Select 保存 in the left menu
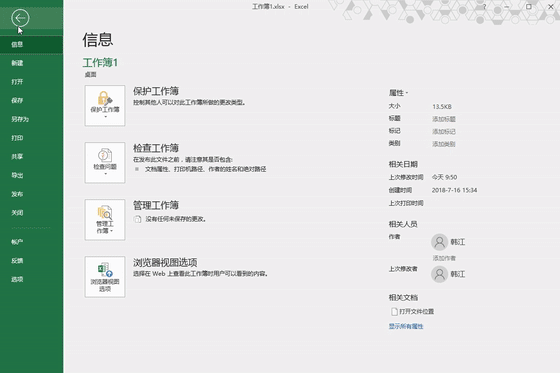The height and width of the screenshot is (373, 560). click(x=31, y=101)
